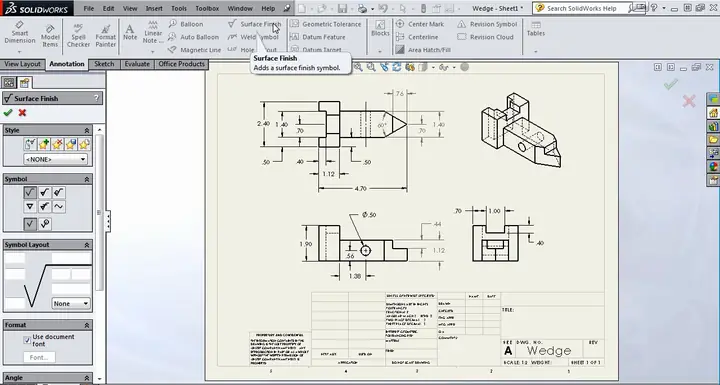The image size is (720, 385).
Task: Select the Machining Prohibited symbol
Action: (58, 192)
